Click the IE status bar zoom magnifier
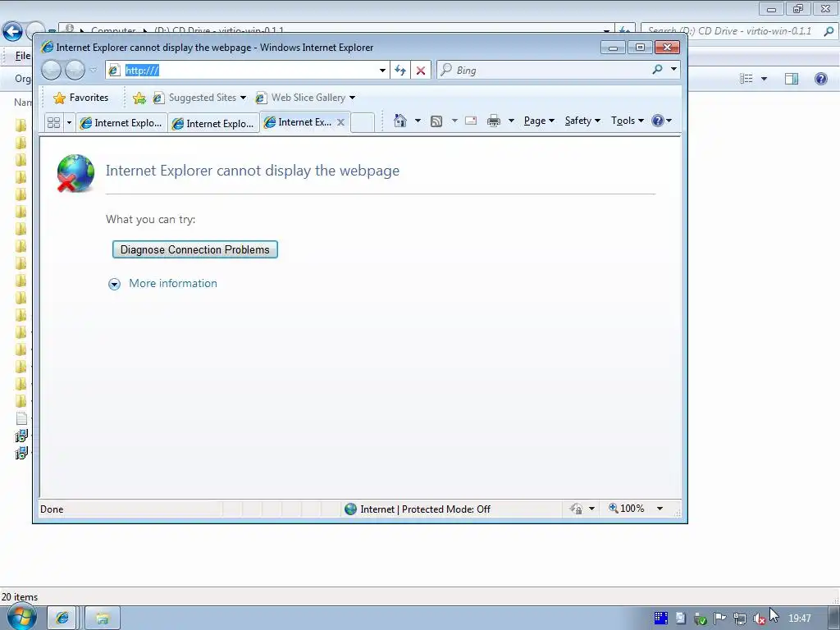This screenshot has height=630, width=840. 614,508
